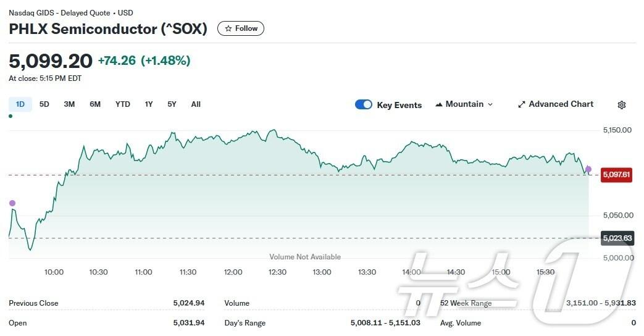Switch to the YTD range
Image resolution: width=644 pixels, height=336 pixels.
tap(123, 104)
